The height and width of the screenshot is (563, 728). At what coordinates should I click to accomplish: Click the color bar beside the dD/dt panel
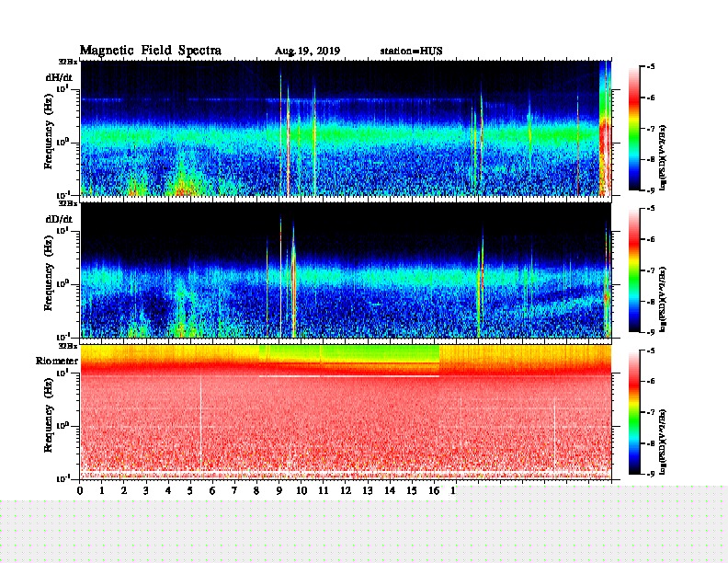pyautogui.click(x=634, y=270)
